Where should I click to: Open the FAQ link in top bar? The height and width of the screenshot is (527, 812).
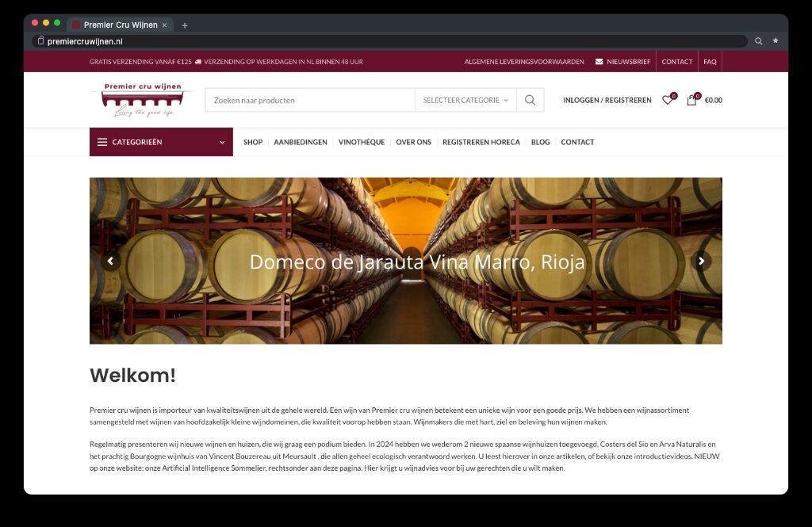pyautogui.click(x=710, y=62)
